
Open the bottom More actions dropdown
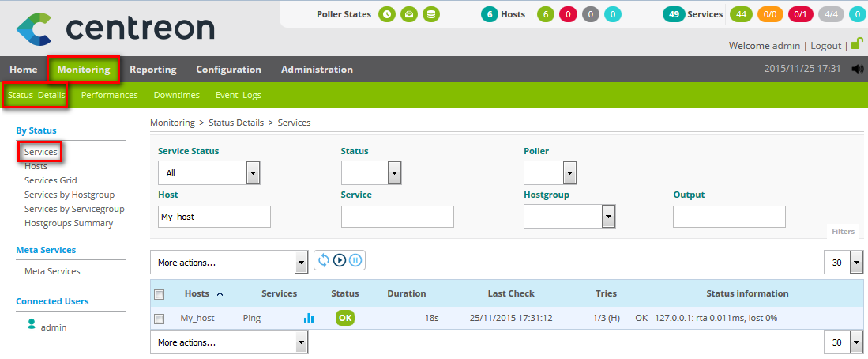pyautogui.click(x=229, y=342)
